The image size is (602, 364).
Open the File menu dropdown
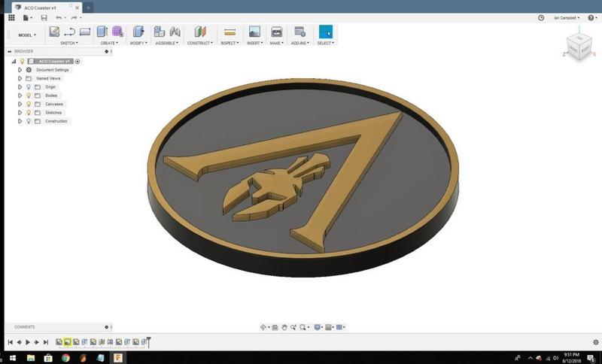coord(28,17)
